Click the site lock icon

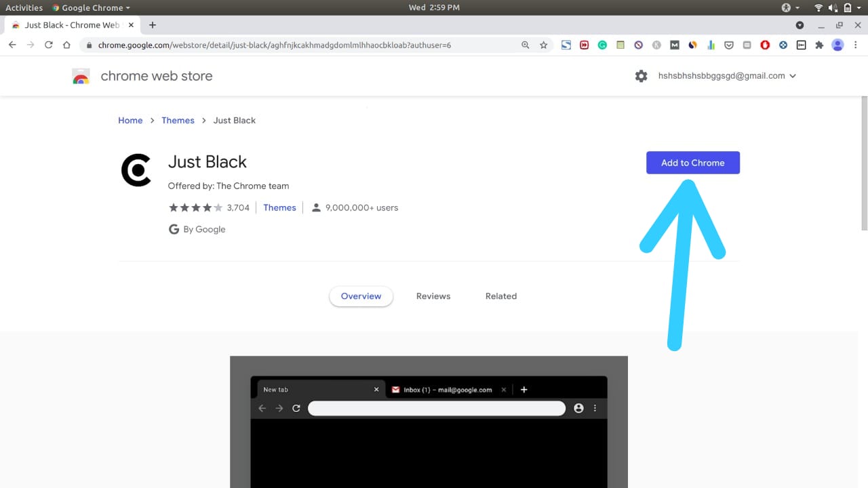click(87, 45)
